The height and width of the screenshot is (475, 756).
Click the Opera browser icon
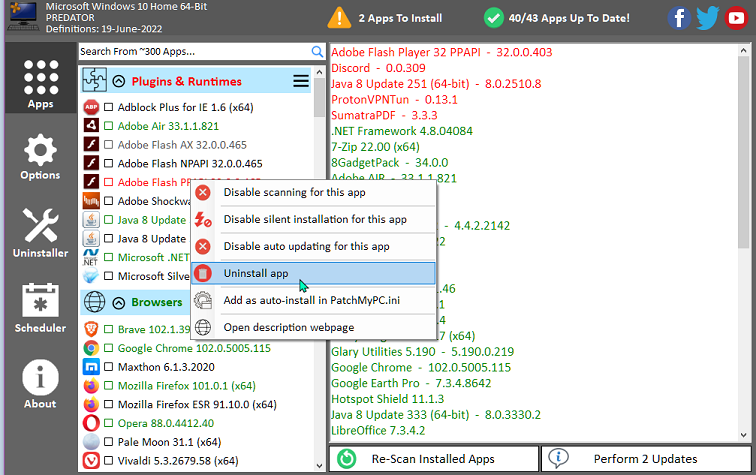click(x=91, y=423)
